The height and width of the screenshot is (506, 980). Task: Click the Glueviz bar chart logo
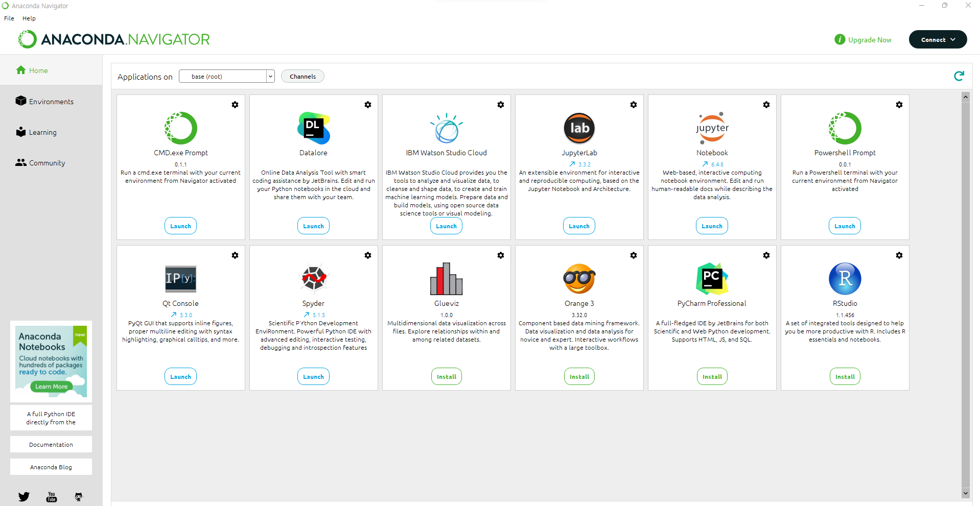pos(447,279)
